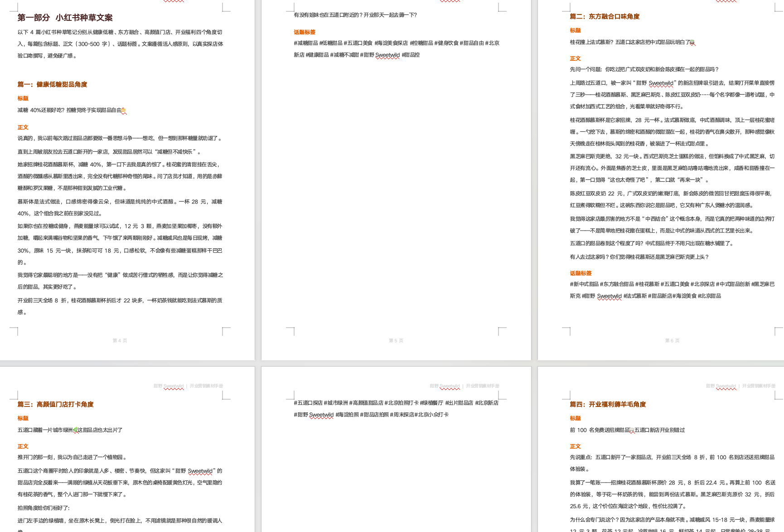Click the emoji after 中式甜品玩明白了
The height and width of the screenshot is (532, 784).
pos(692,42)
